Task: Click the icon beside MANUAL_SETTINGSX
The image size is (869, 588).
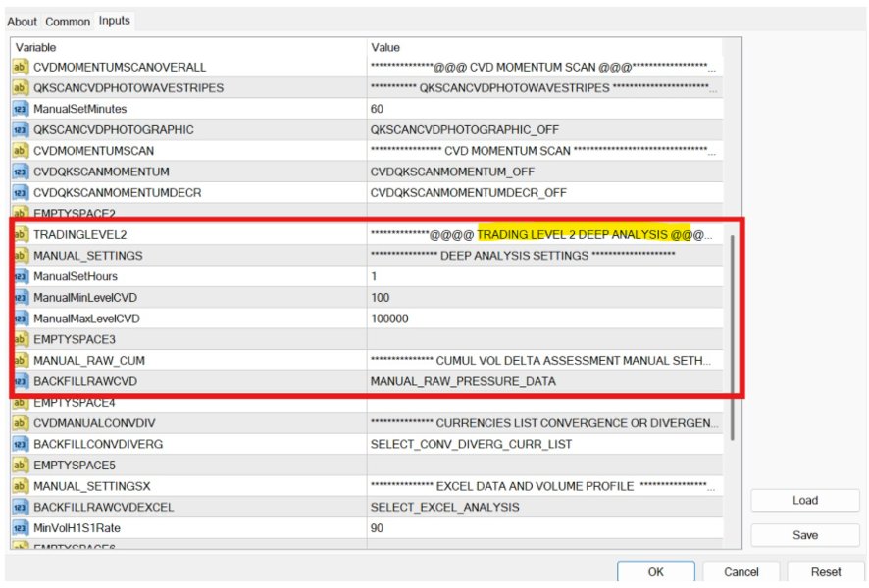Action: [20, 486]
